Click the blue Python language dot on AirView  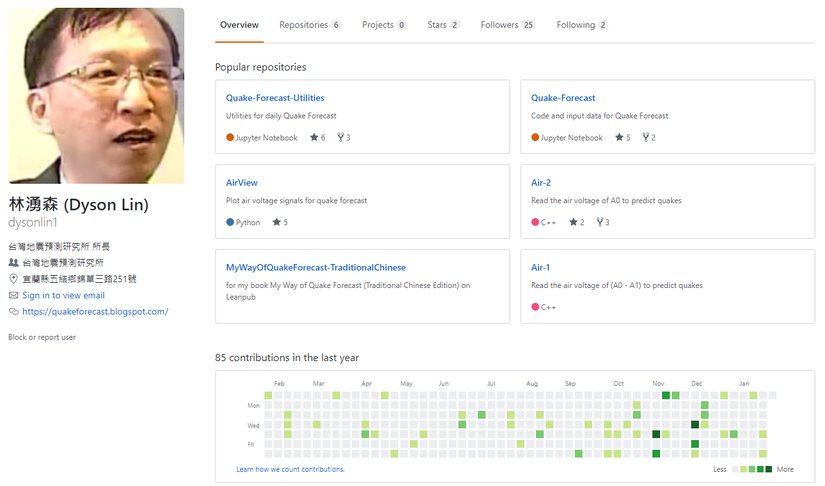coord(230,222)
